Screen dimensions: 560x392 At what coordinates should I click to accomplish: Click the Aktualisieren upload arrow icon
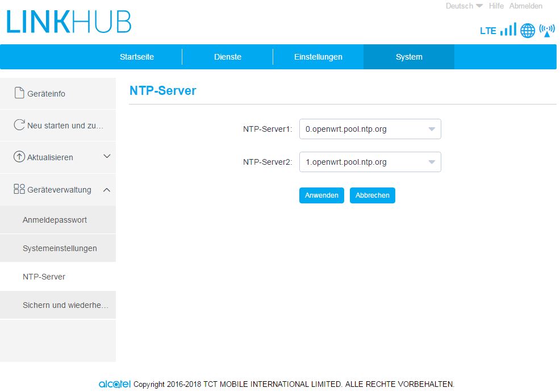point(19,157)
